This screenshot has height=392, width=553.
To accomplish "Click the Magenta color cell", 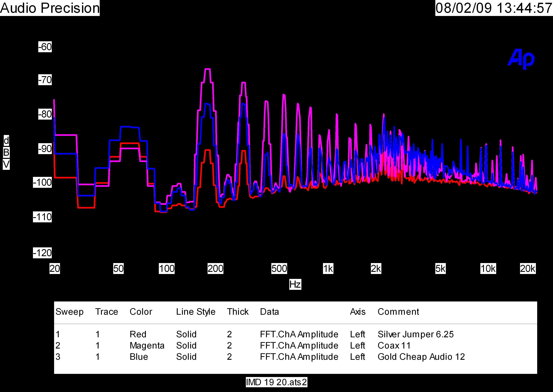I will pyautogui.click(x=147, y=346).
